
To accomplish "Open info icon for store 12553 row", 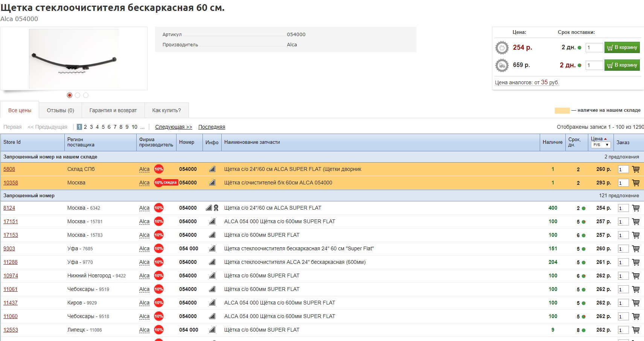I will point(212,330).
